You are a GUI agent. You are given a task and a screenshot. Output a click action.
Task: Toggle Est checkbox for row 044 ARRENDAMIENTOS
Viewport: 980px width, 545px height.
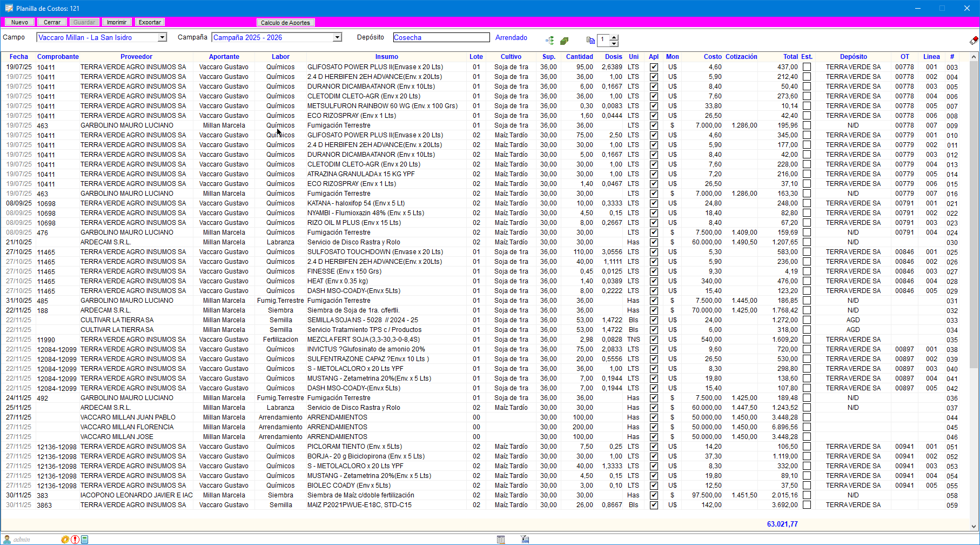tap(807, 417)
